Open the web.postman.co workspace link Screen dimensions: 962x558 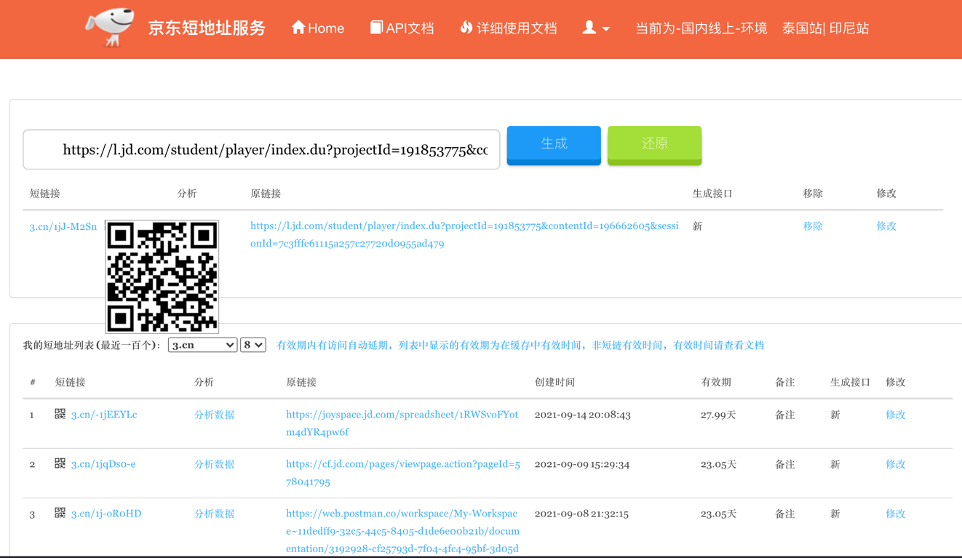click(402, 531)
